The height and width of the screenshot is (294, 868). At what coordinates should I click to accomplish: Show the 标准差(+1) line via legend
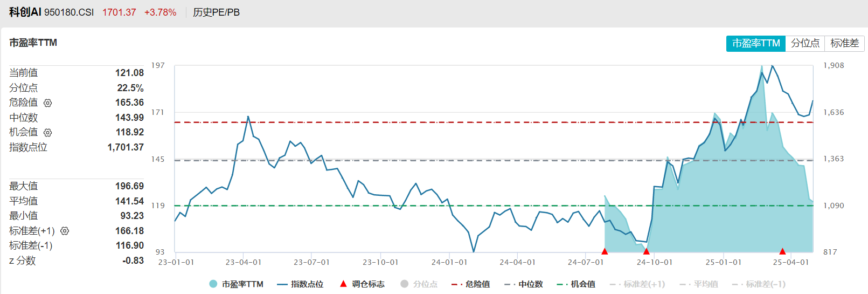coord(637,284)
